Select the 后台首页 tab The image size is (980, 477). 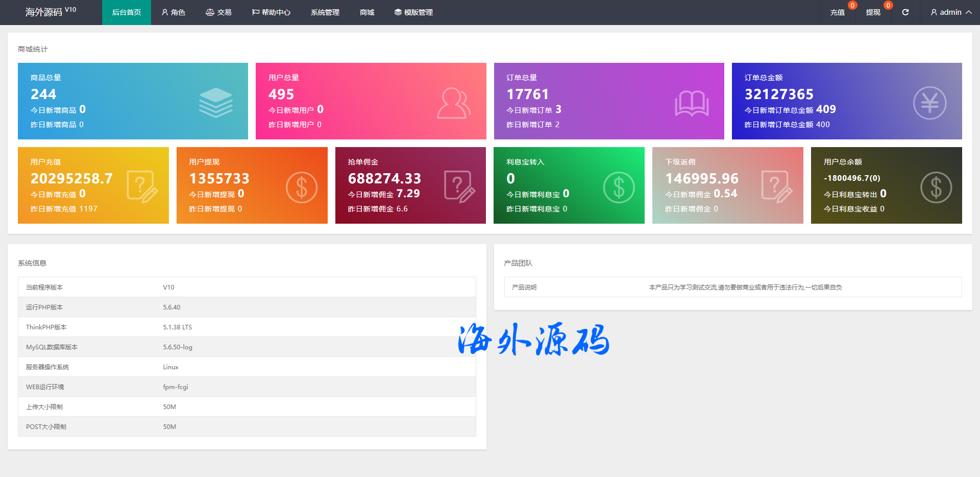tap(126, 12)
